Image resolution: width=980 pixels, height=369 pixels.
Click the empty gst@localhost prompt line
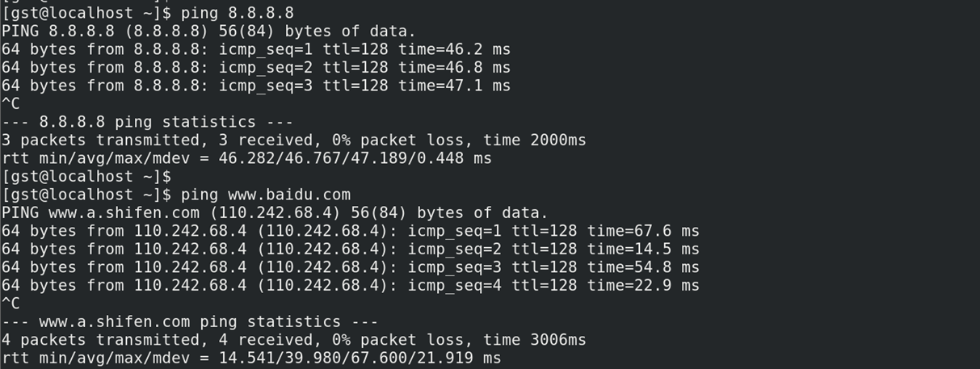[x=86, y=176]
